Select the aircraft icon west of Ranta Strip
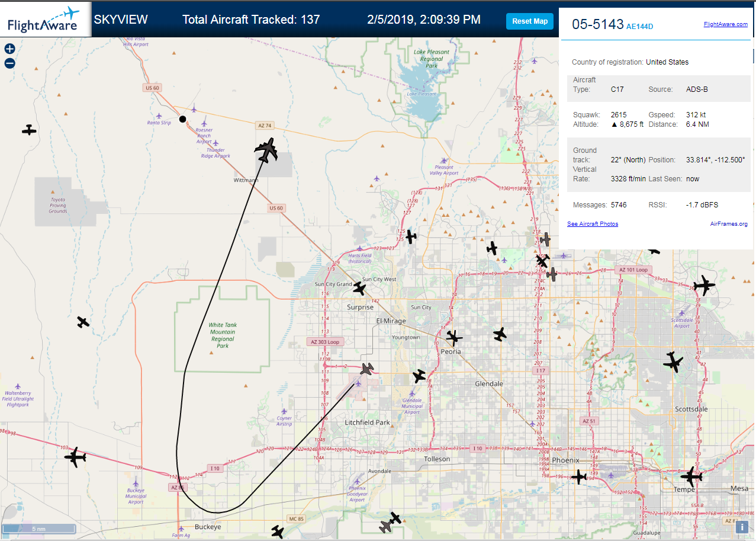This screenshot has width=756, height=541. coord(28,130)
